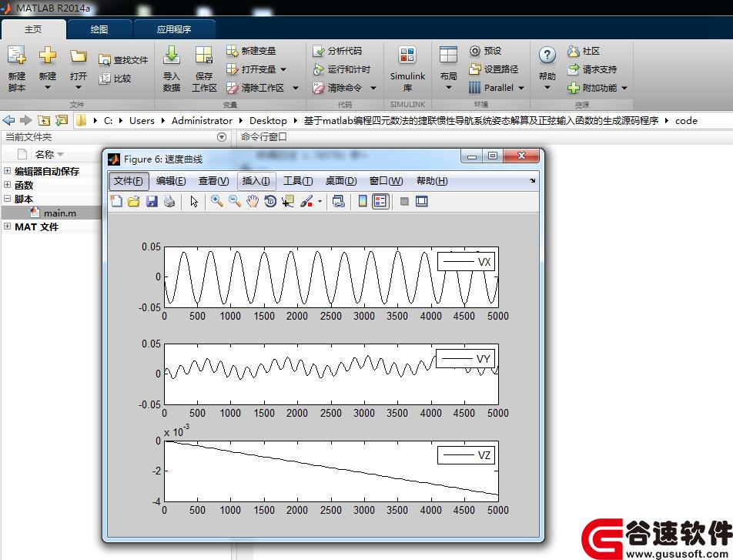Open the Layout dropdown
Screen dimensions: 733x560
pos(448,88)
